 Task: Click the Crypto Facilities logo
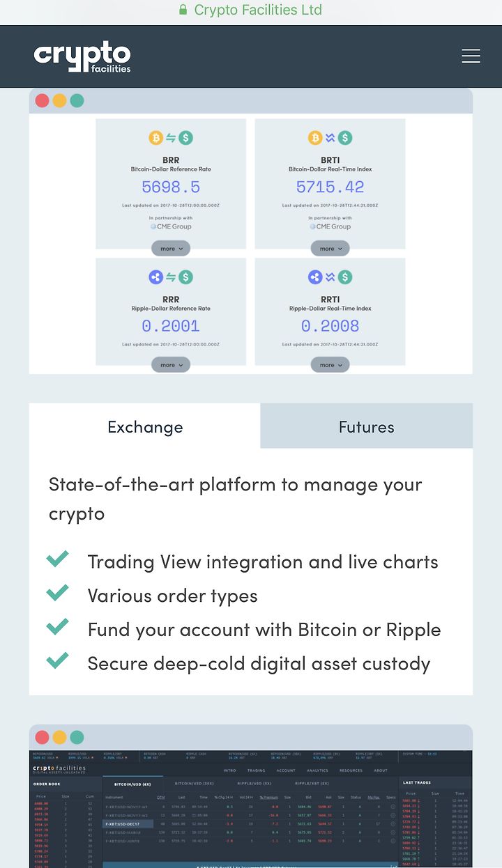pos(82,56)
